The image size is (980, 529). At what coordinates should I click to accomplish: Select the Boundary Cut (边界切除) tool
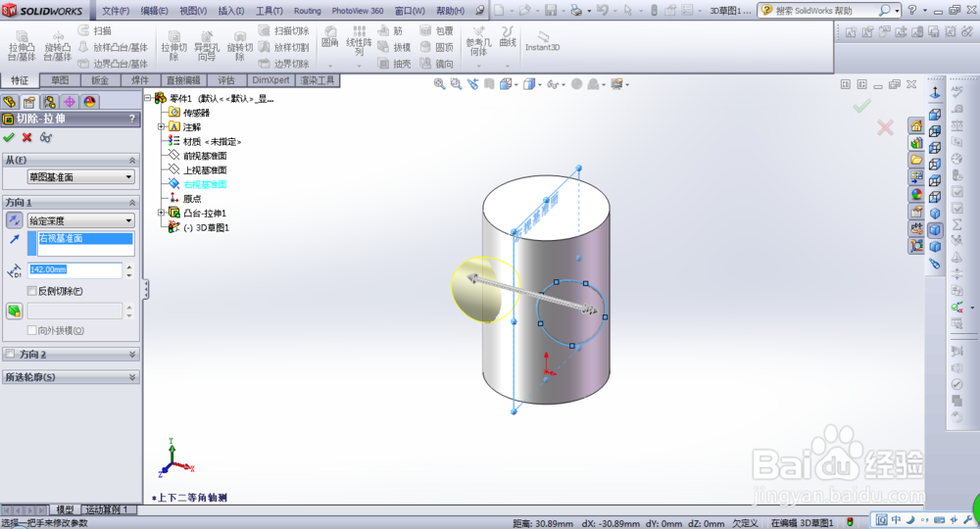pos(284,63)
